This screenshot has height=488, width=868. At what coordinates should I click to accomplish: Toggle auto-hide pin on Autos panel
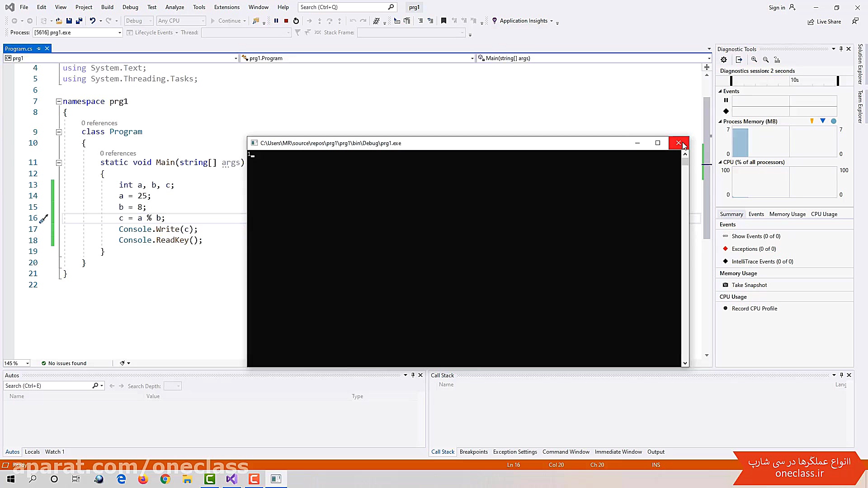click(413, 375)
